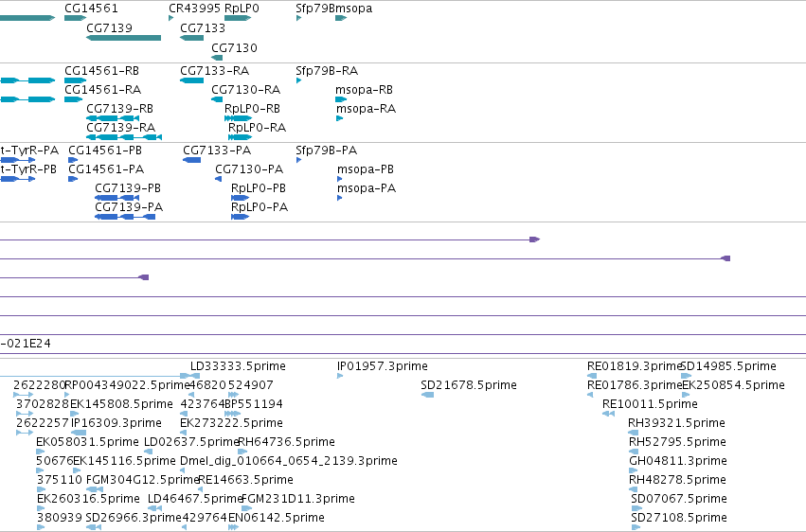Click the SD21678.5prime EST marker
Viewport: 806px width, 532px height.
point(427,395)
